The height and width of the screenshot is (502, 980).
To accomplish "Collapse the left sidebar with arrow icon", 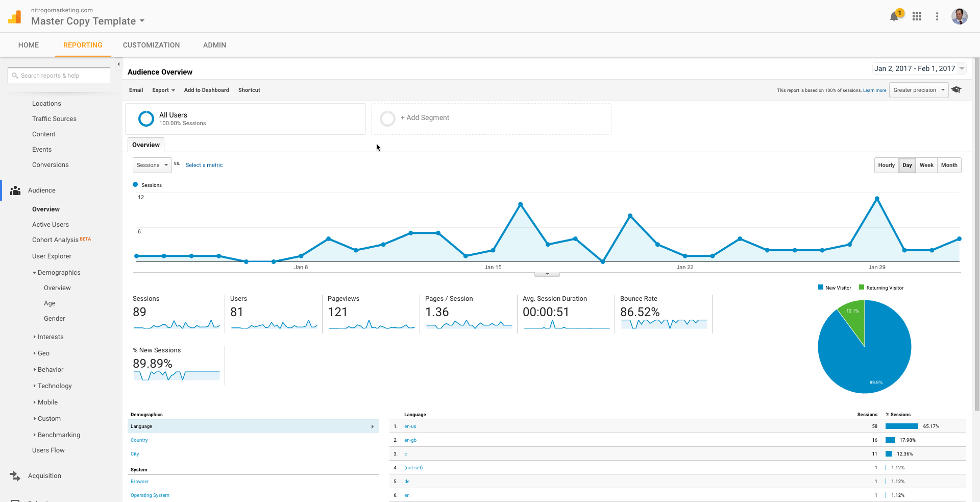I will pos(118,64).
